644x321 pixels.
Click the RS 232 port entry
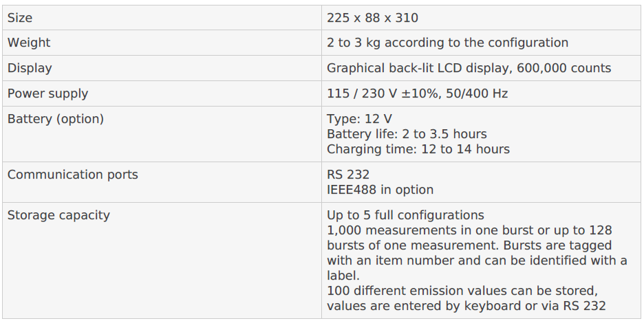pos(348,175)
